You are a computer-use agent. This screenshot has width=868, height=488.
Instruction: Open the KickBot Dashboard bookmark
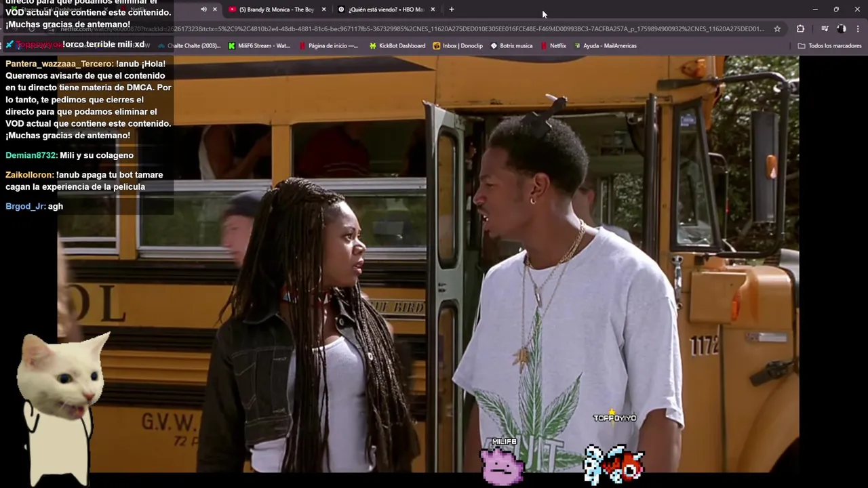[397, 46]
